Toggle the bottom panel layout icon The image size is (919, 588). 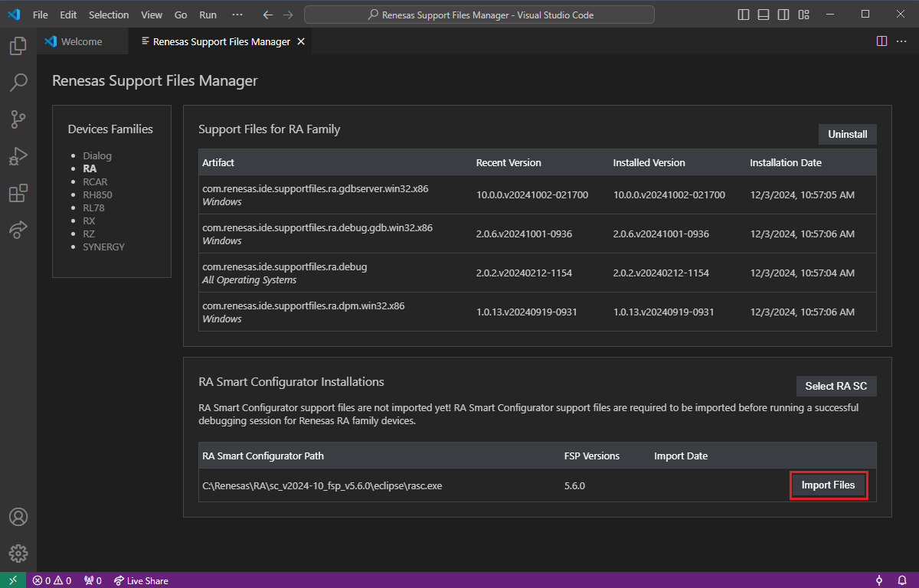click(x=764, y=15)
